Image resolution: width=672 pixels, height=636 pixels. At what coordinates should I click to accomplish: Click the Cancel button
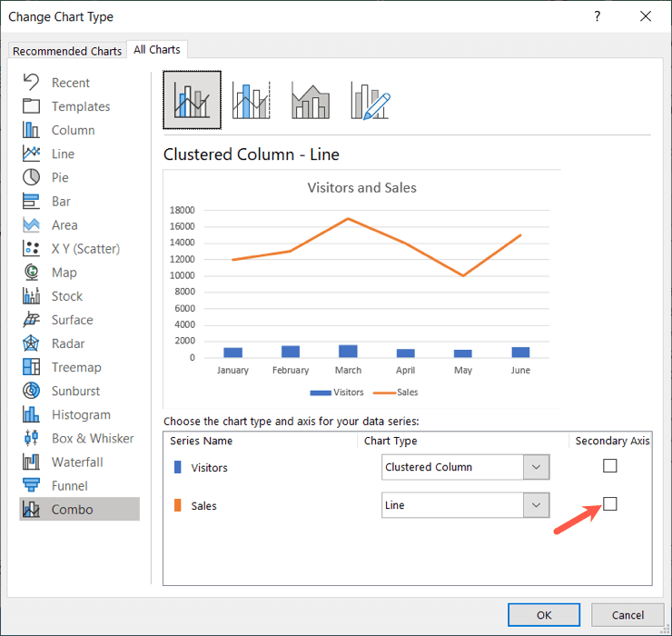628,615
